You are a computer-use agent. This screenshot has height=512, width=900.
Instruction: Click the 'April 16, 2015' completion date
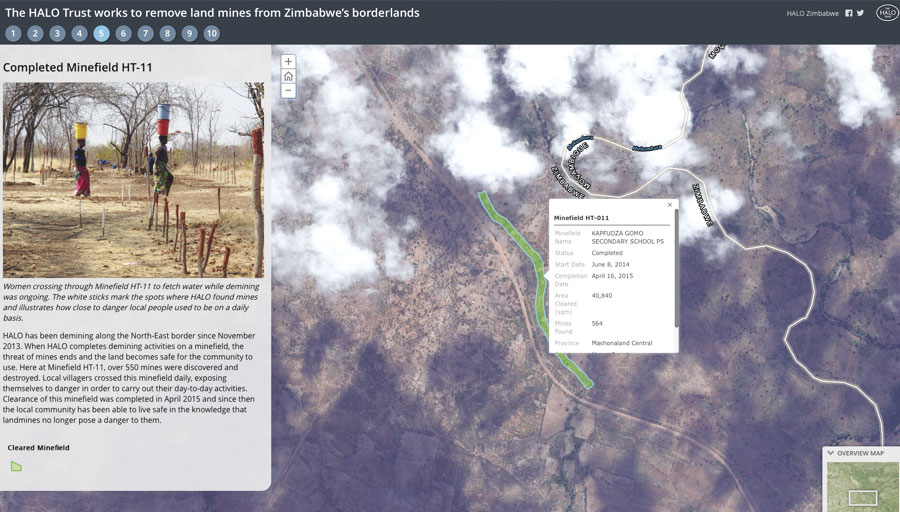coord(612,276)
